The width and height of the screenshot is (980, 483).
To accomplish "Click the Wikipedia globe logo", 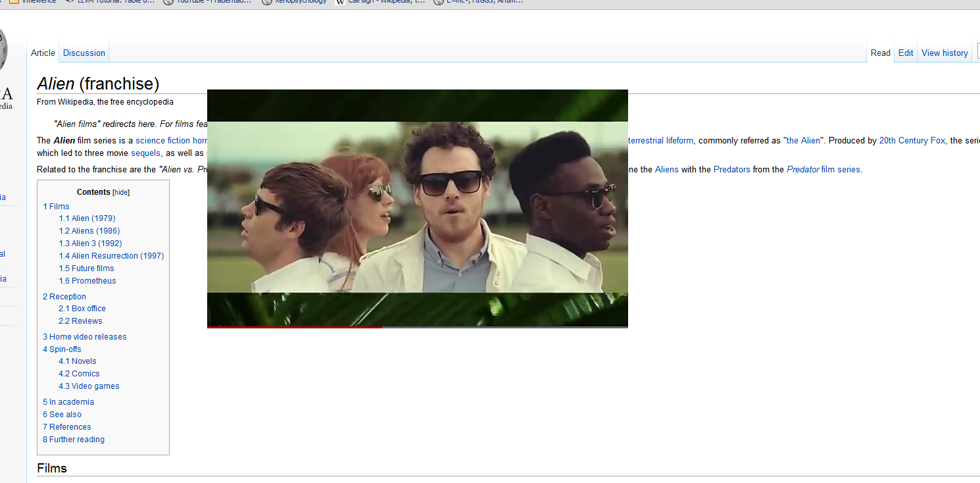I will coord(3,50).
